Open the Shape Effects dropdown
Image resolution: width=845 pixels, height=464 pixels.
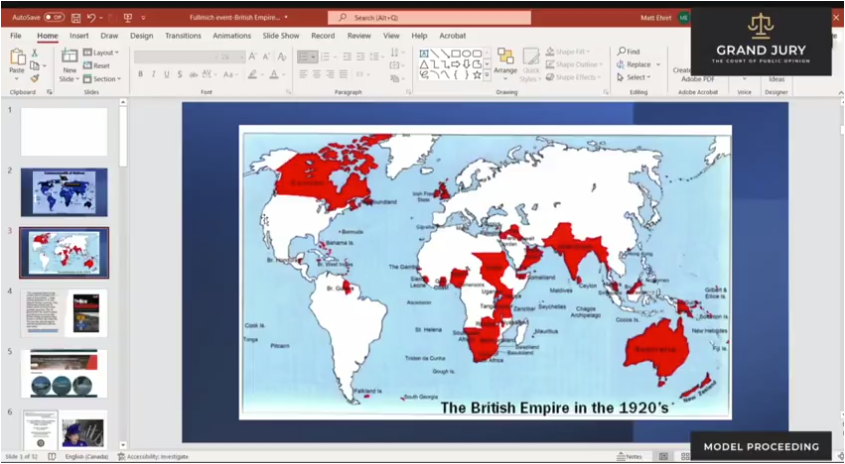pos(573,78)
